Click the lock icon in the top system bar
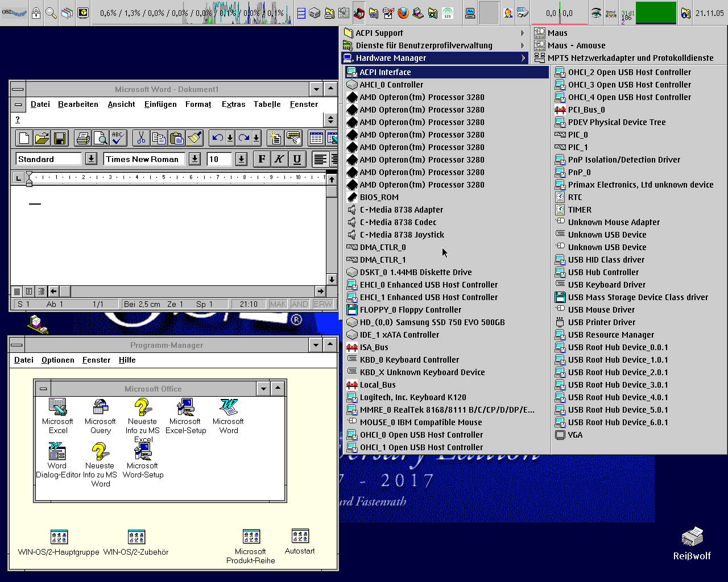The image size is (728, 582). pos(36,13)
